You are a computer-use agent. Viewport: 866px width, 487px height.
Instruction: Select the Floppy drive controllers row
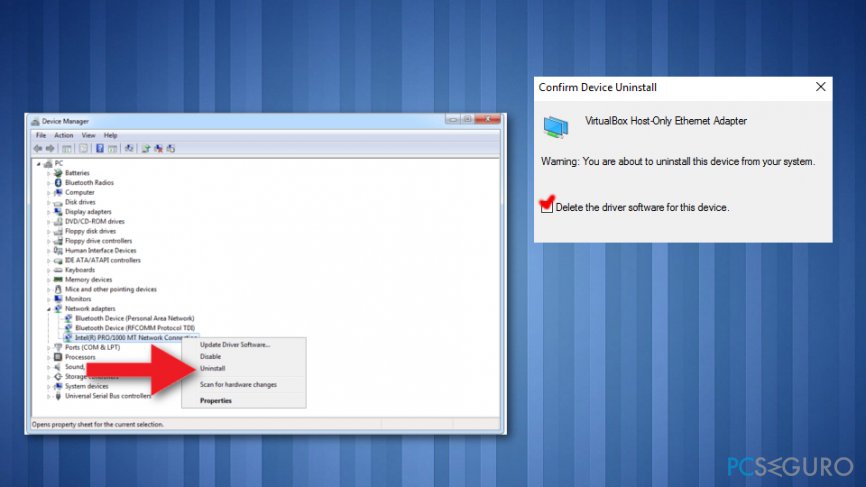98,241
